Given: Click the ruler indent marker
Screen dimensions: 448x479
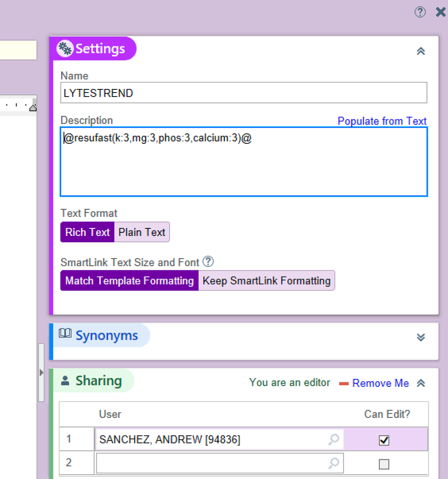Looking at the screenshot, I should (33, 107).
